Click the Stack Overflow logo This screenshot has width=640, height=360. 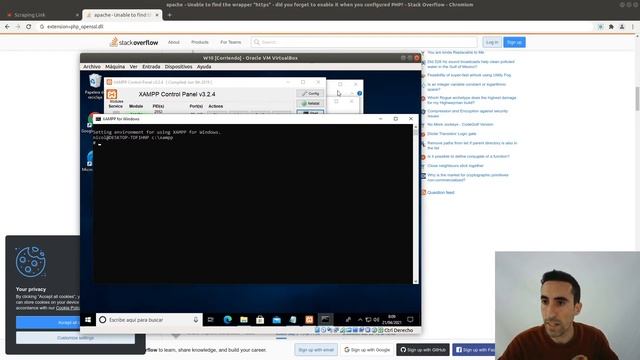[134, 42]
